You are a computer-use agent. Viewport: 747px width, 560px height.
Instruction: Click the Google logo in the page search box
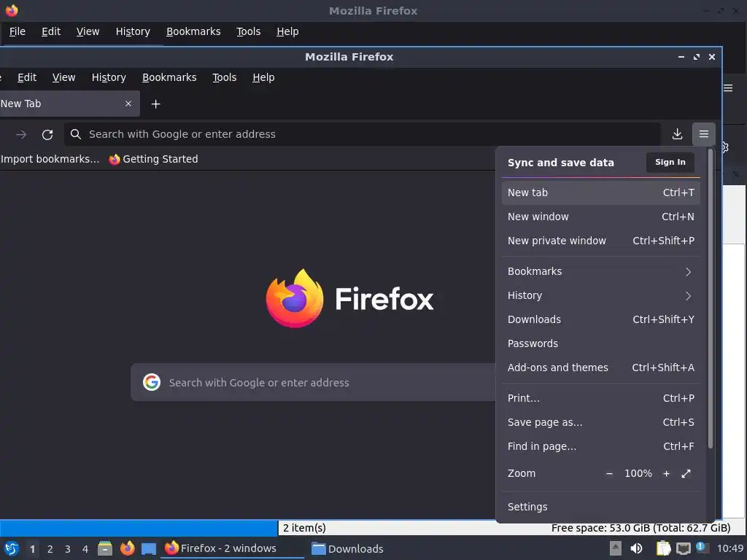pyautogui.click(x=152, y=382)
